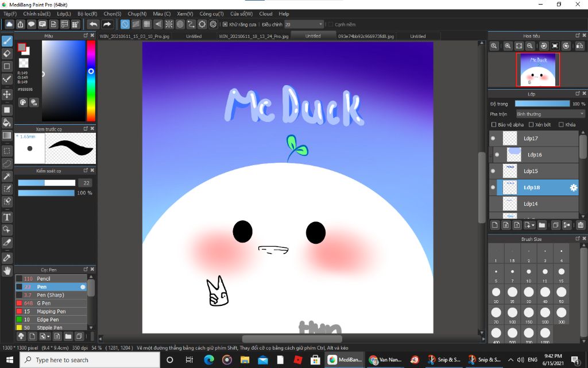Enable the Xén bớt clipping checkbox

531,124
